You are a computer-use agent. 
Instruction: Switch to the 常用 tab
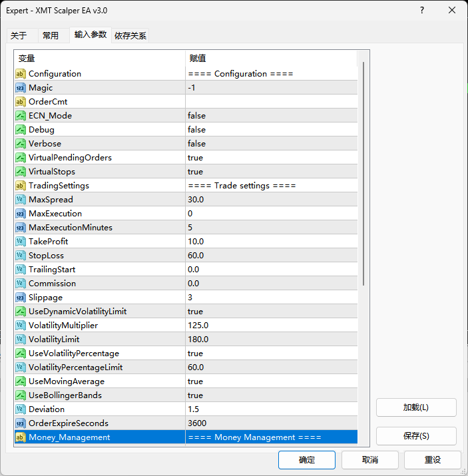[53, 35]
